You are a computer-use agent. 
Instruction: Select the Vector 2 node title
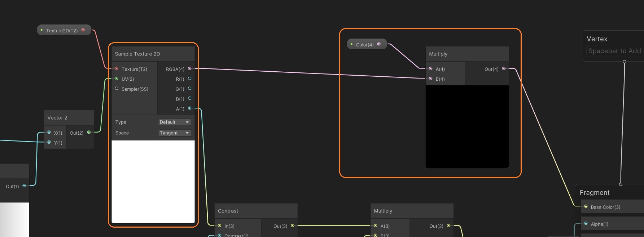click(x=57, y=118)
